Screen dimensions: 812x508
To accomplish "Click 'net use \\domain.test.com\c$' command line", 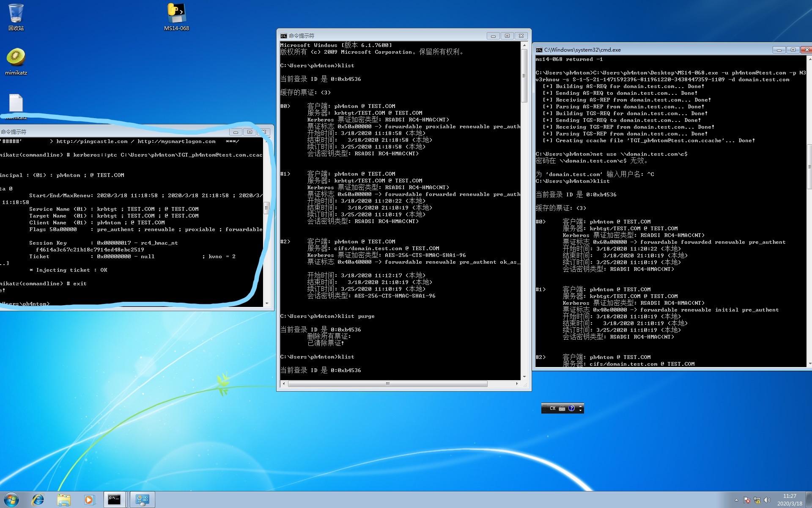I will click(x=612, y=154).
